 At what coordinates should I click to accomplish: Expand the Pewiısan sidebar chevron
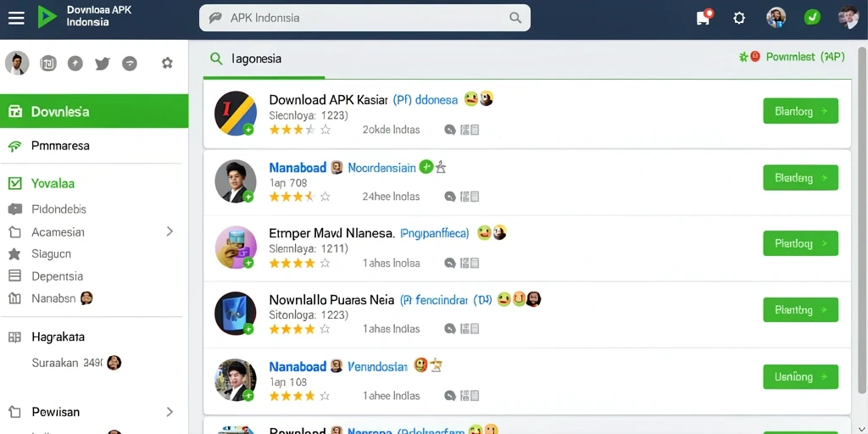click(170, 412)
